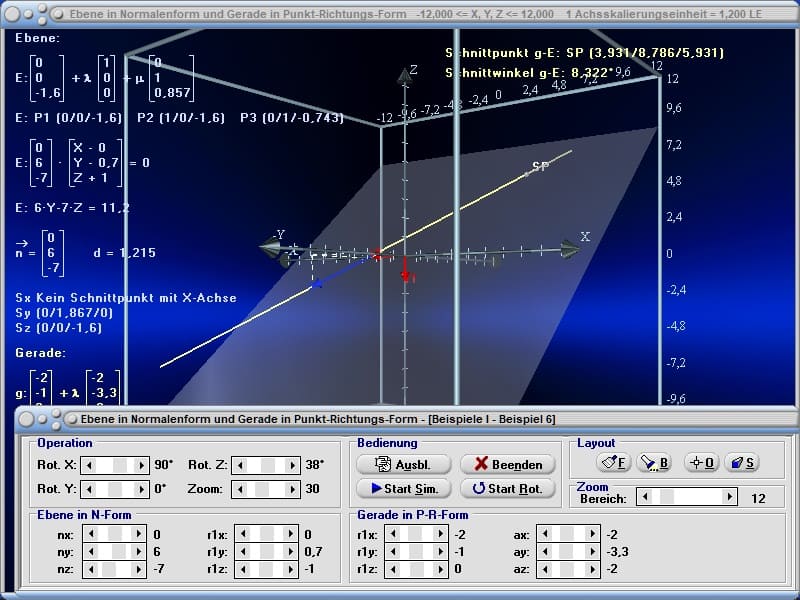800x600 pixels.
Task: Increase Ebene r1z with right arrow
Action: pyautogui.click(x=290, y=569)
